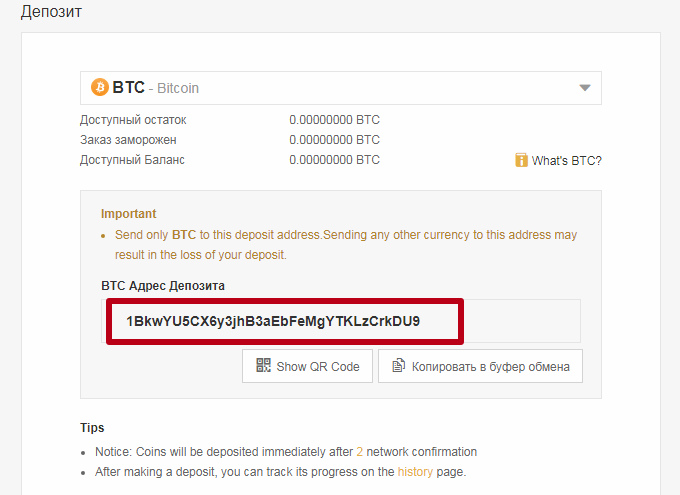Click the Important warning heading

[128, 213]
